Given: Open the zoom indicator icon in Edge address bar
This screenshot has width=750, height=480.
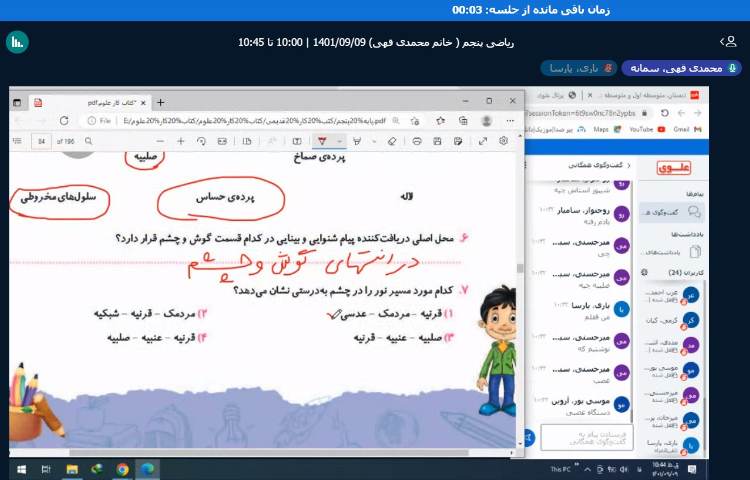Looking at the screenshot, I should [396, 120].
